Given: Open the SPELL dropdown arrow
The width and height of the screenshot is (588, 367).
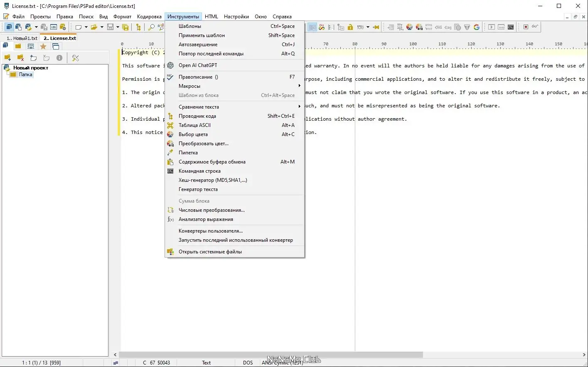Looking at the screenshot, I should point(368,27).
